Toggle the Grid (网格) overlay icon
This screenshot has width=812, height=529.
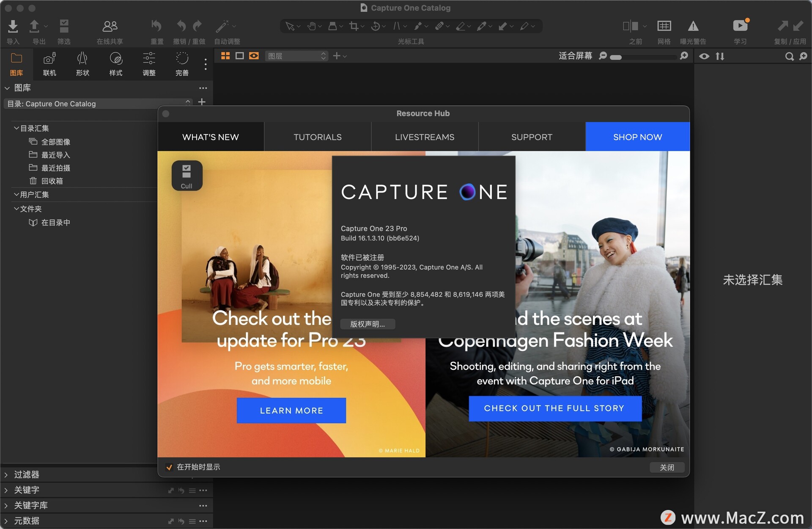pos(664,26)
